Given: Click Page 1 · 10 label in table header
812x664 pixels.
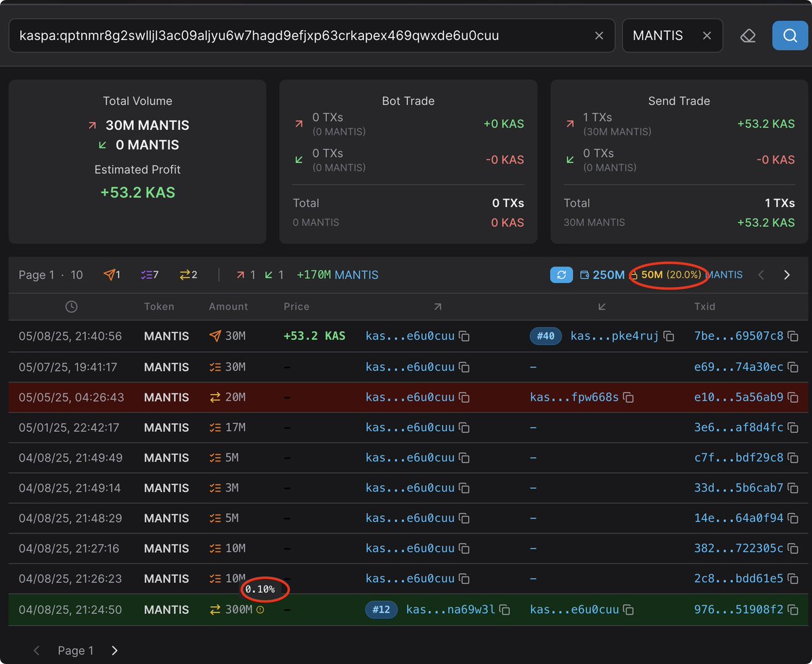Looking at the screenshot, I should 51,275.
